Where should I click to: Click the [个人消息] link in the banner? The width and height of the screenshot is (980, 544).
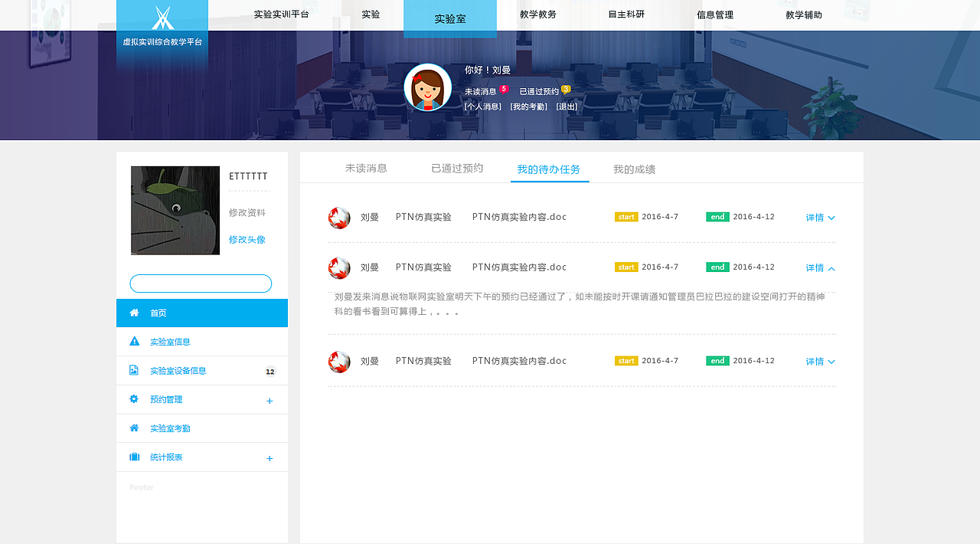(483, 107)
